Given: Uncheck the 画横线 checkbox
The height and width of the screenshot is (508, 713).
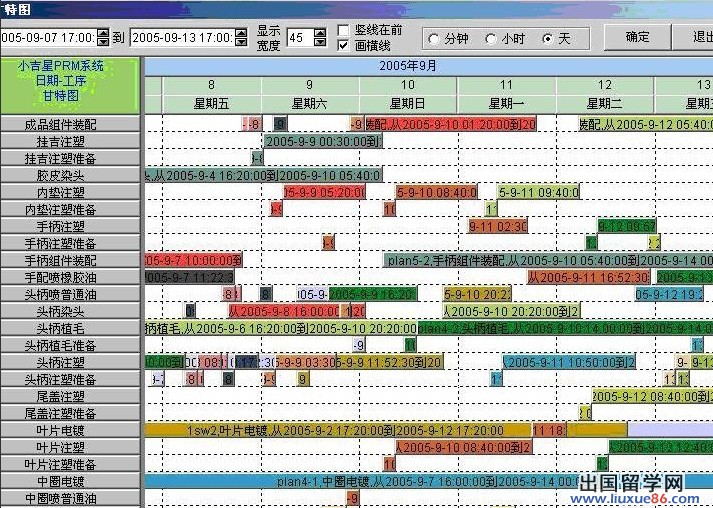Looking at the screenshot, I should (345, 45).
